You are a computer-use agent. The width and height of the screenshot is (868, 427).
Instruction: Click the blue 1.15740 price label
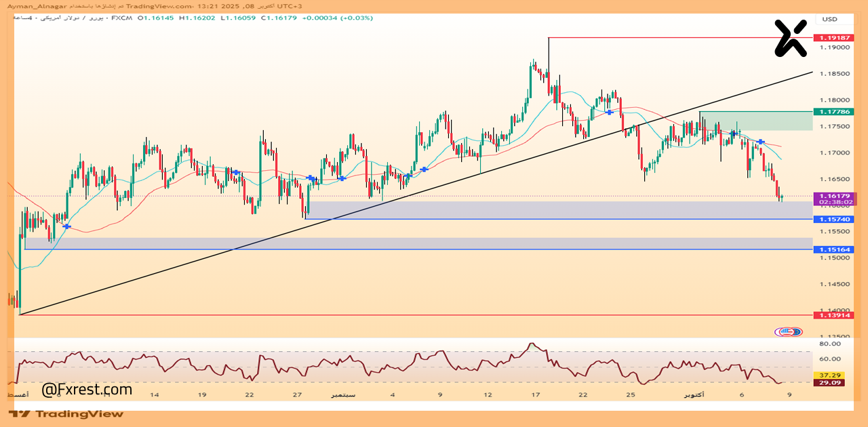coord(833,220)
